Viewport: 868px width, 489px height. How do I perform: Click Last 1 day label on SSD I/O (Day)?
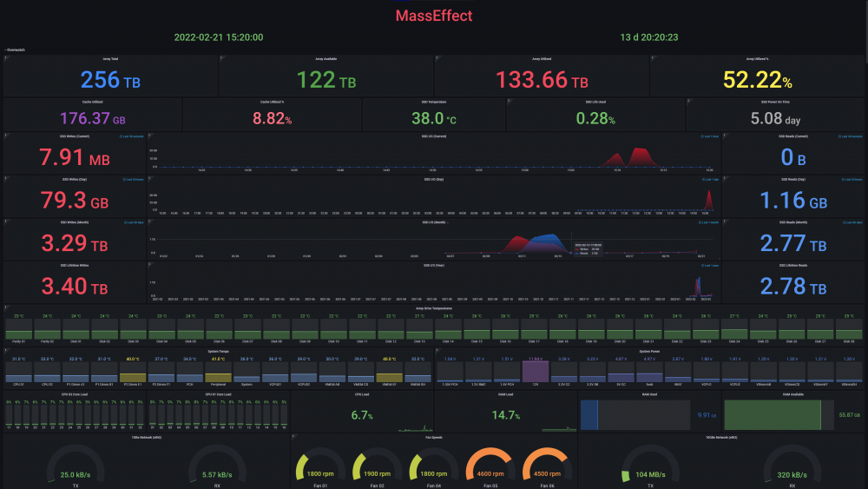710,180
